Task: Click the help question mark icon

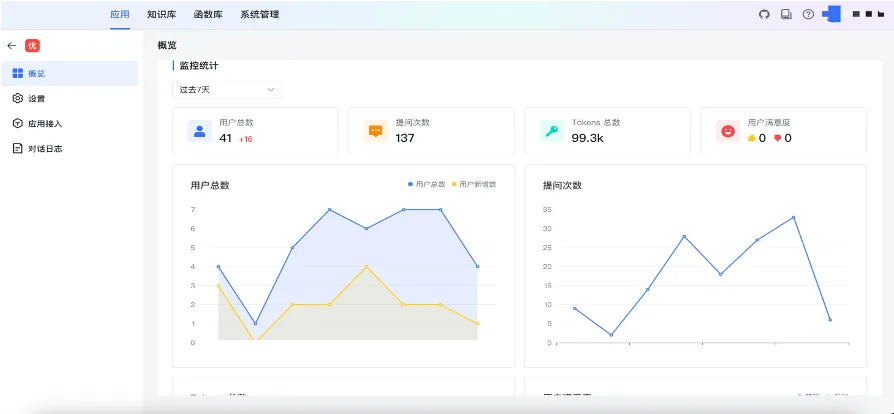Action: [808, 15]
